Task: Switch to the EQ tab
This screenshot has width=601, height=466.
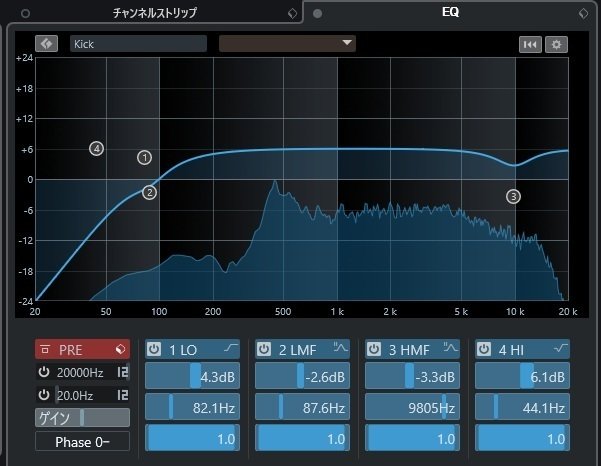Action: pyautogui.click(x=450, y=12)
